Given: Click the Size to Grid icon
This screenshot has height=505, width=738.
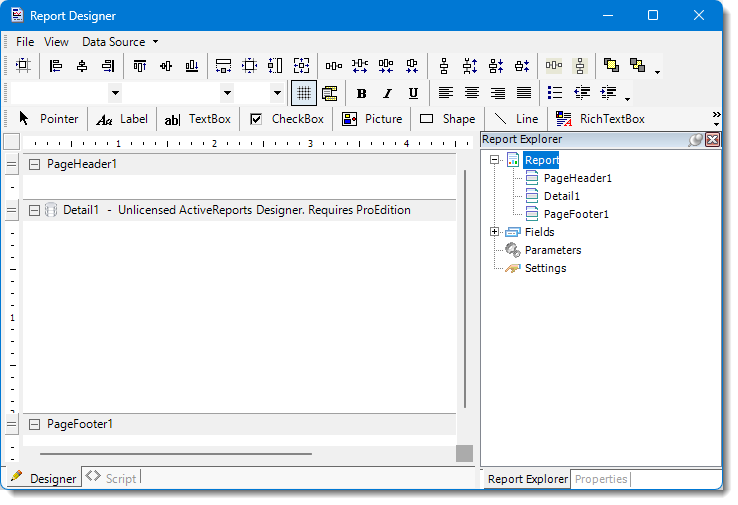Looking at the screenshot, I should pyautogui.click(x=249, y=66).
